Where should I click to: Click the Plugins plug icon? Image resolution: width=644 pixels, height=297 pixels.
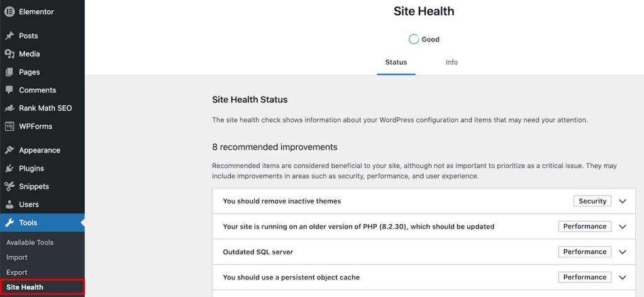pyautogui.click(x=9, y=168)
